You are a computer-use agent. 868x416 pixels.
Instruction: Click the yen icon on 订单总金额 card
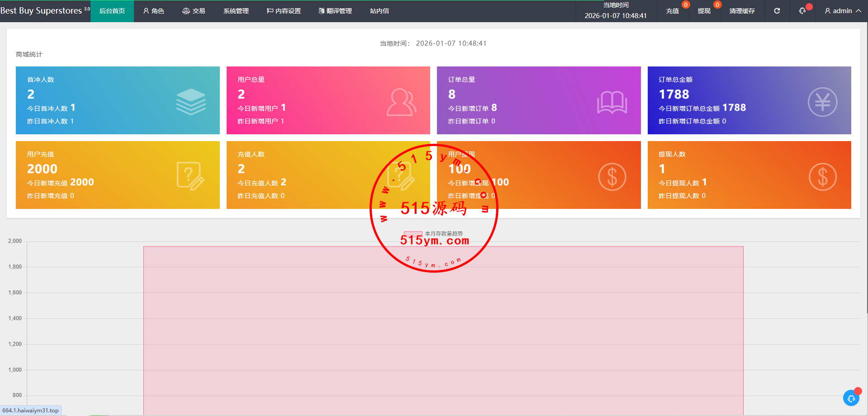pos(822,102)
